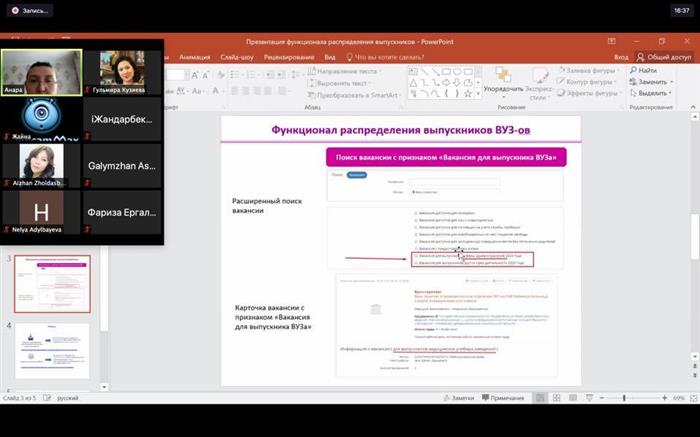Image resolution: width=700 pixels, height=437 pixels.
Task: Open the Упорядочить (Arrange) tool
Action: (x=503, y=82)
